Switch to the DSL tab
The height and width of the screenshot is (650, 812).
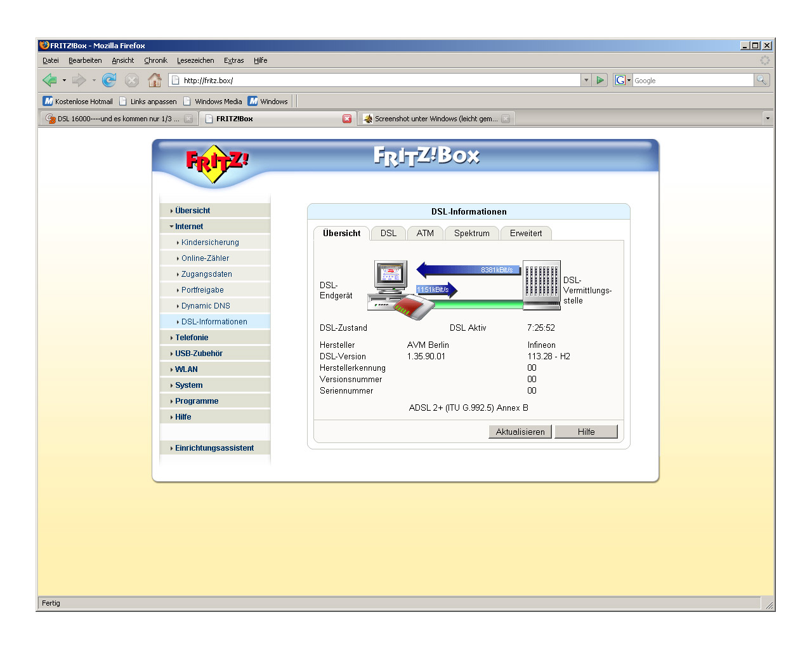click(388, 234)
